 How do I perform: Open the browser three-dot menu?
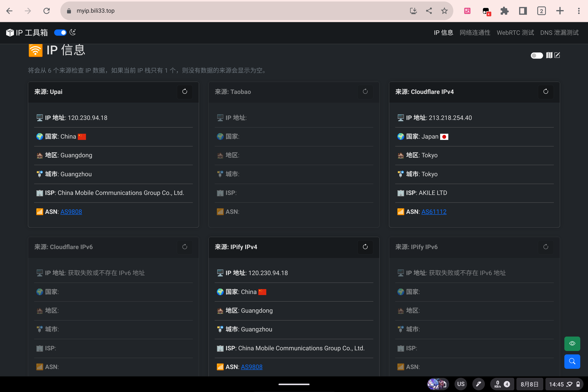coord(579,11)
